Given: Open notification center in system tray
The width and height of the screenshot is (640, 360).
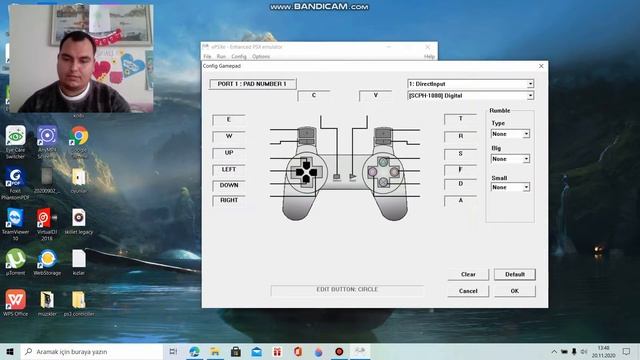Looking at the screenshot, I should point(627,351).
